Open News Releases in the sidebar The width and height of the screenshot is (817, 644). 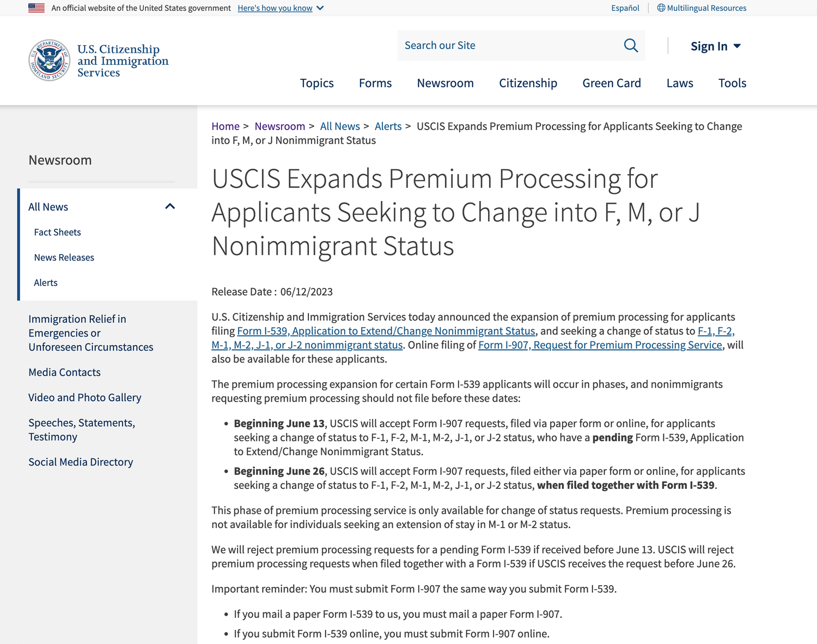point(64,257)
